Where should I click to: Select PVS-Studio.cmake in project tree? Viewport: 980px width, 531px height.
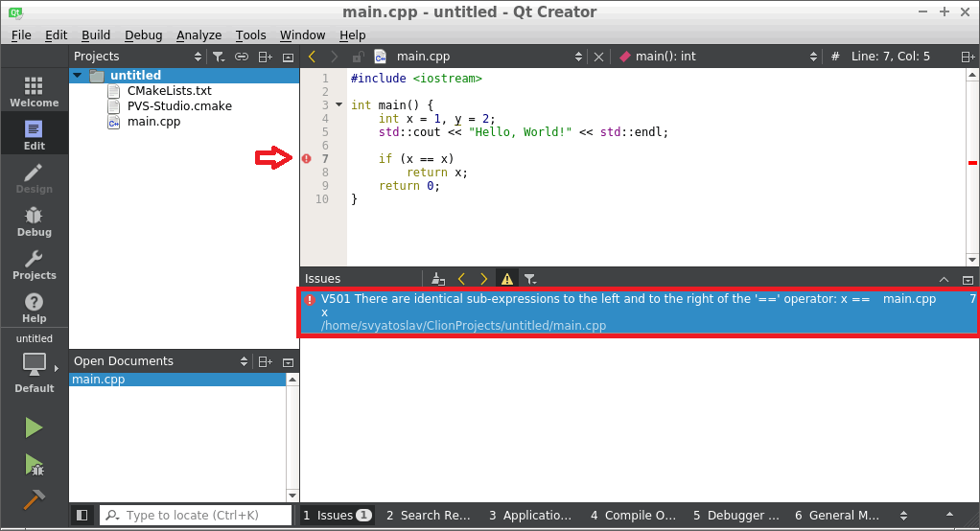179,106
